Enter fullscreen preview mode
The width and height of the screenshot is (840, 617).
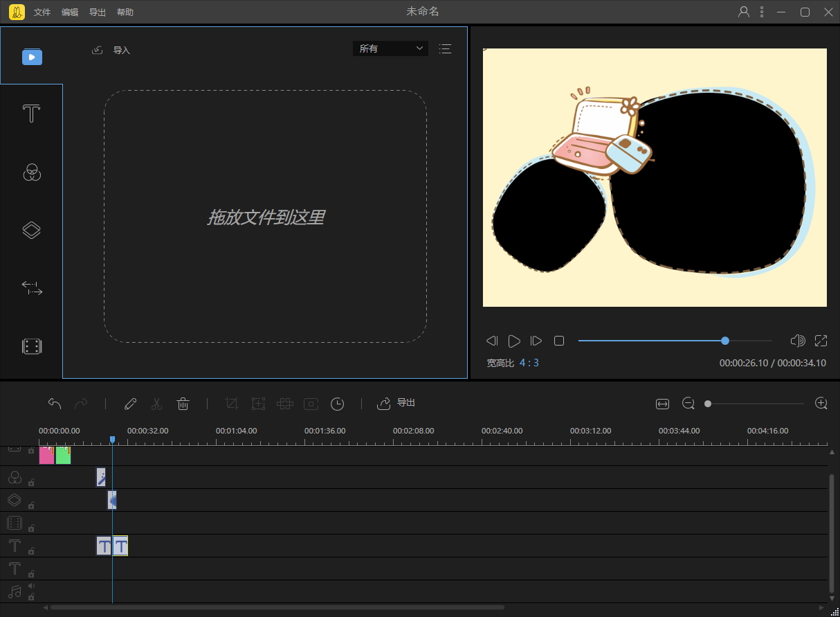pos(821,341)
